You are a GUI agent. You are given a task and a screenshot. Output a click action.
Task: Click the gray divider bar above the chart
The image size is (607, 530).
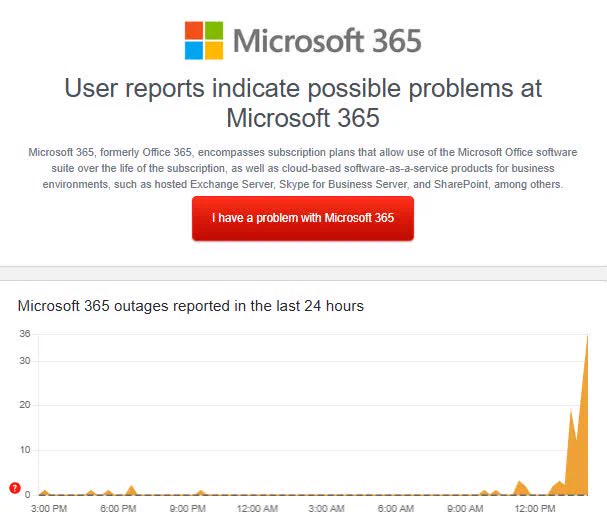(304, 273)
